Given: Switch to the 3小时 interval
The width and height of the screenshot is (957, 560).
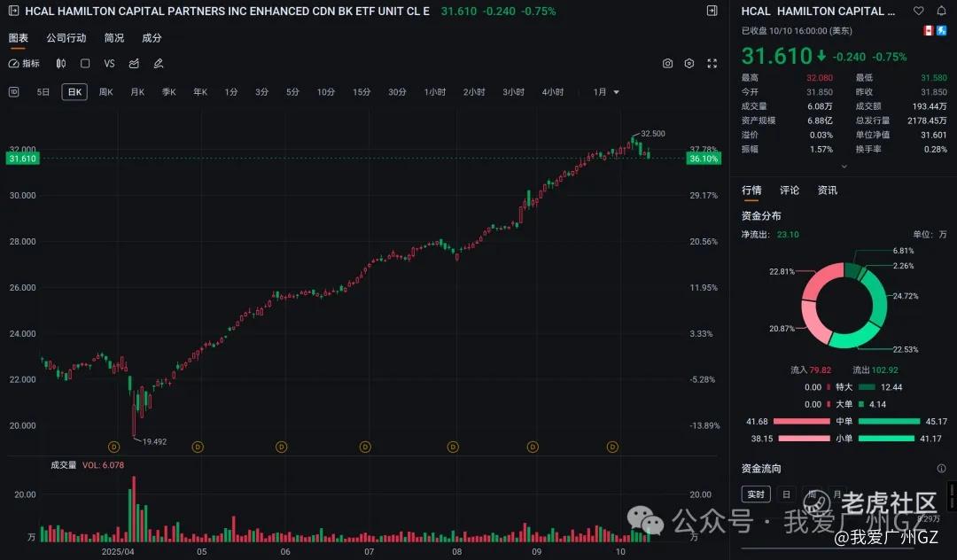Looking at the screenshot, I should point(513,92).
